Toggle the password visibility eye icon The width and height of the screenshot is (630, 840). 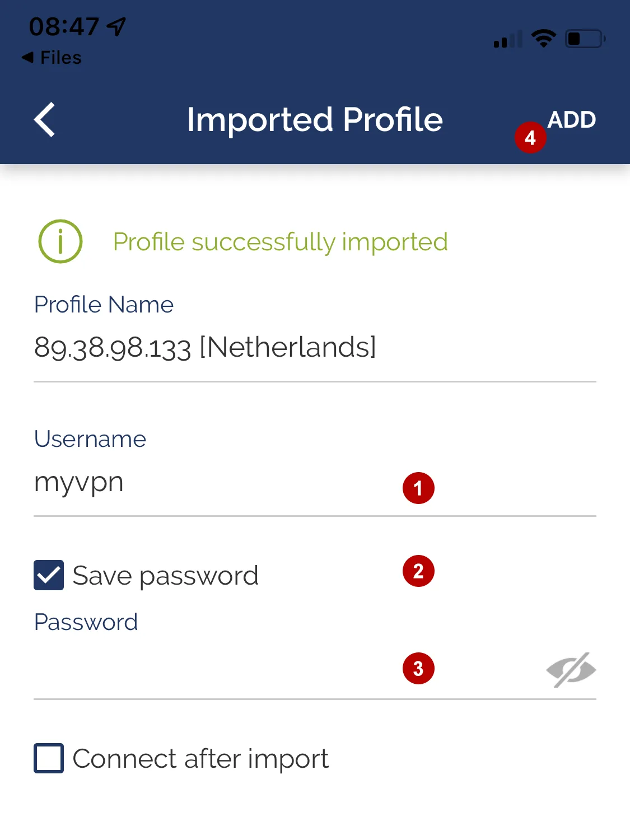pyautogui.click(x=571, y=669)
